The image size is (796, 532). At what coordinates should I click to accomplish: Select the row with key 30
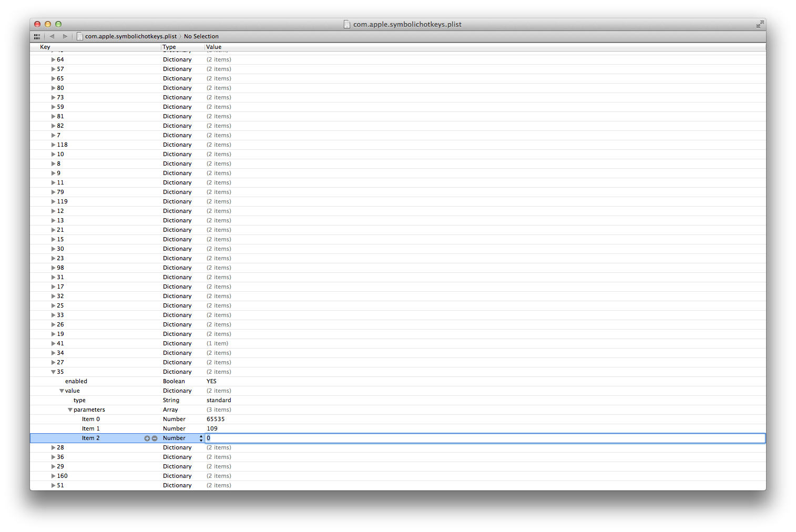(x=397, y=249)
